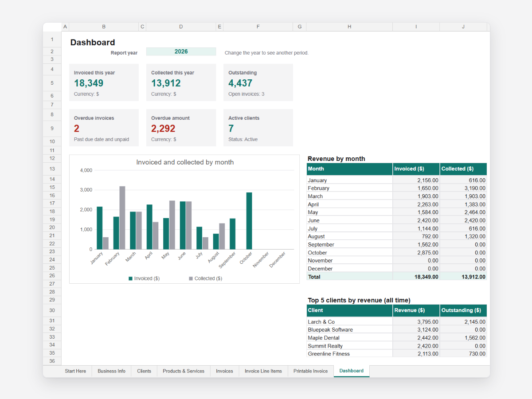Click the Collected this year value 13,912
Screen dimensions: 532x399
point(166,83)
